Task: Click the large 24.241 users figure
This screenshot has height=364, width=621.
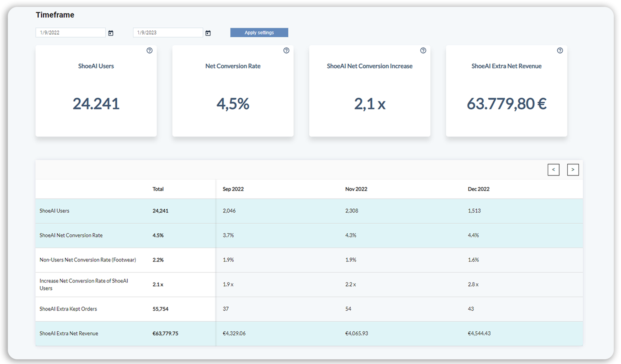Action: [x=96, y=104]
